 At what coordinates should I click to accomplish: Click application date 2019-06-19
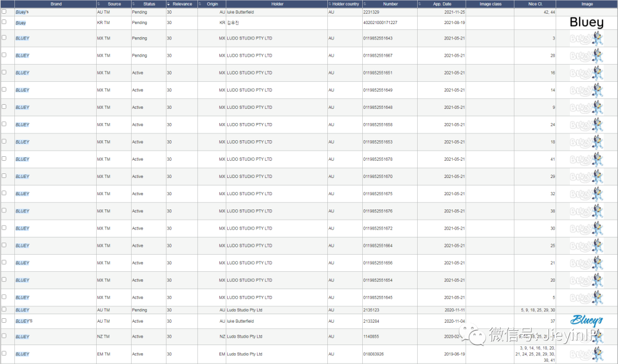(454, 354)
